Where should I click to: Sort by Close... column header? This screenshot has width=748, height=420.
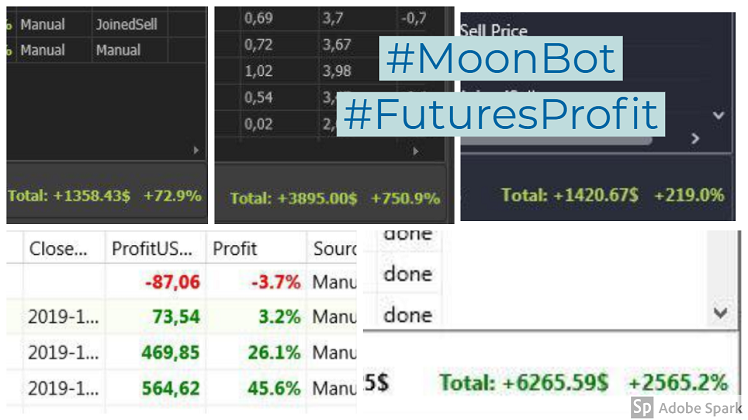[59, 248]
